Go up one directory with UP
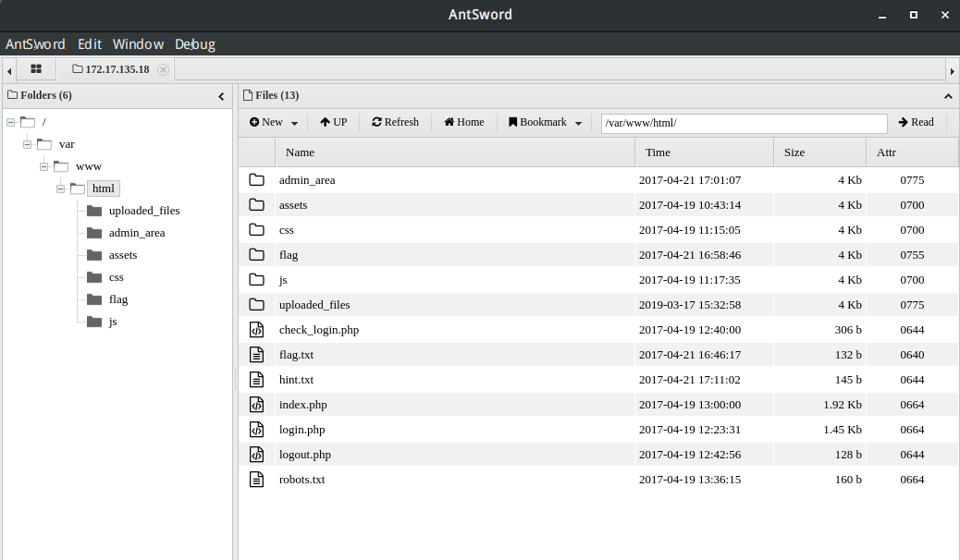This screenshot has width=960, height=560. [334, 122]
